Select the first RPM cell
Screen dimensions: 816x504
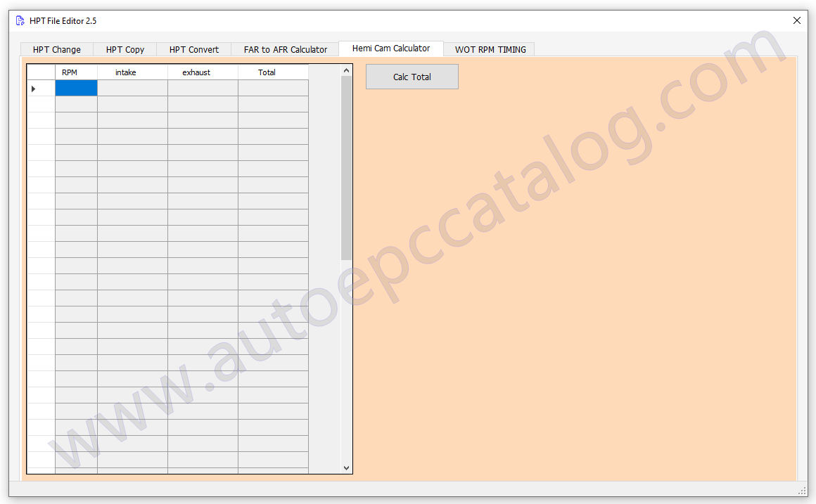tap(76, 88)
